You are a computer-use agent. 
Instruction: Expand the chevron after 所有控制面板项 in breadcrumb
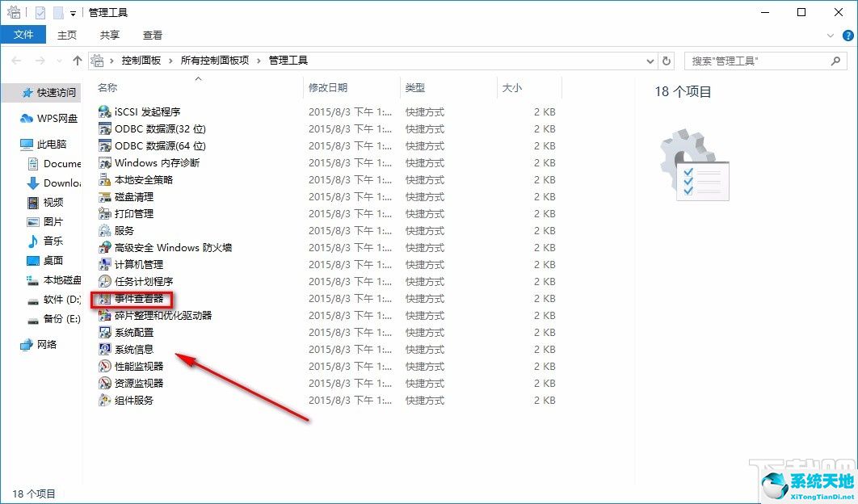coord(259,61)
